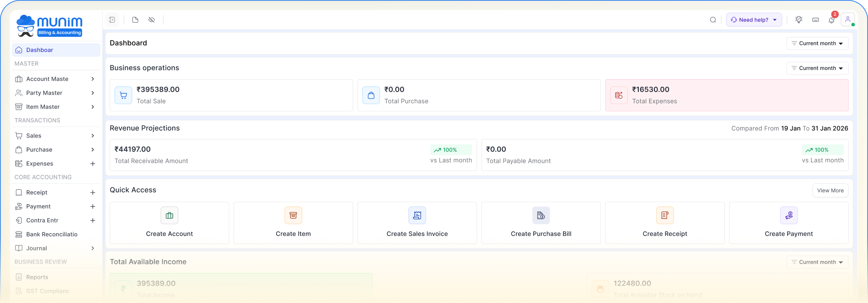868x303 pixels.
Task: Click the Payment hand icon in the sidebar
Action: tap(19, 207)
